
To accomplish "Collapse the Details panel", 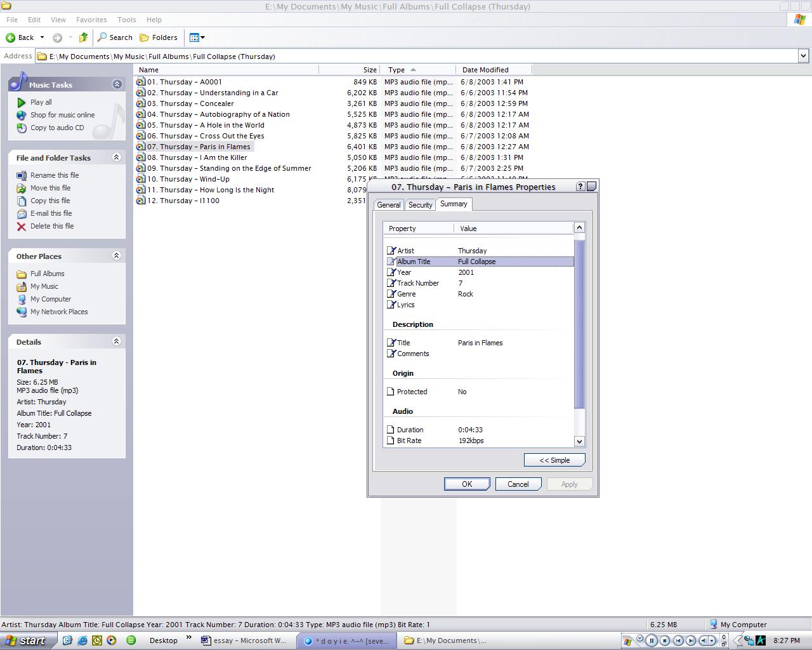I will pos(117,341).
